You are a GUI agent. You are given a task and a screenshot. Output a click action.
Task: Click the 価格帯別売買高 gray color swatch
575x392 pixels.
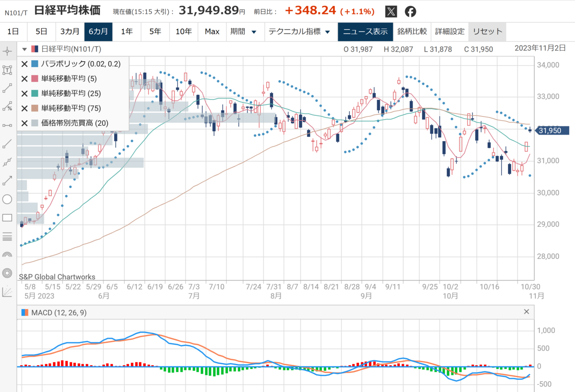(34, 123)
